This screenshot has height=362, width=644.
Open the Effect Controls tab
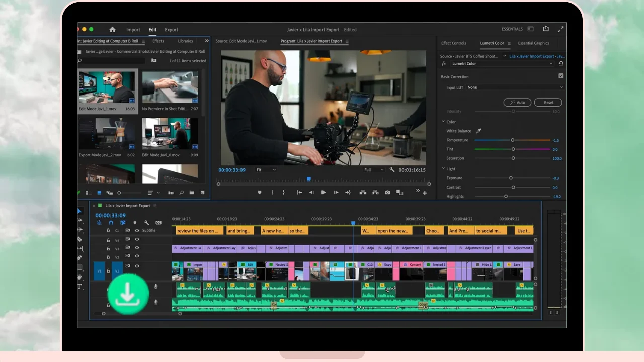454,43
